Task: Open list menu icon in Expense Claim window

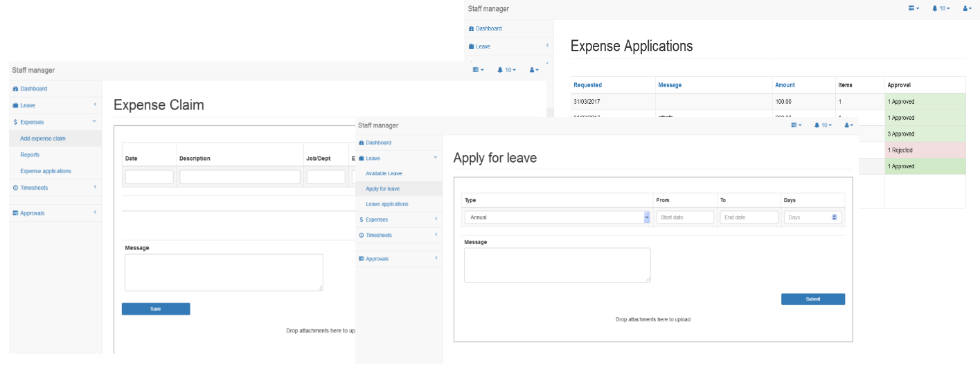Action: pos(478,70)
